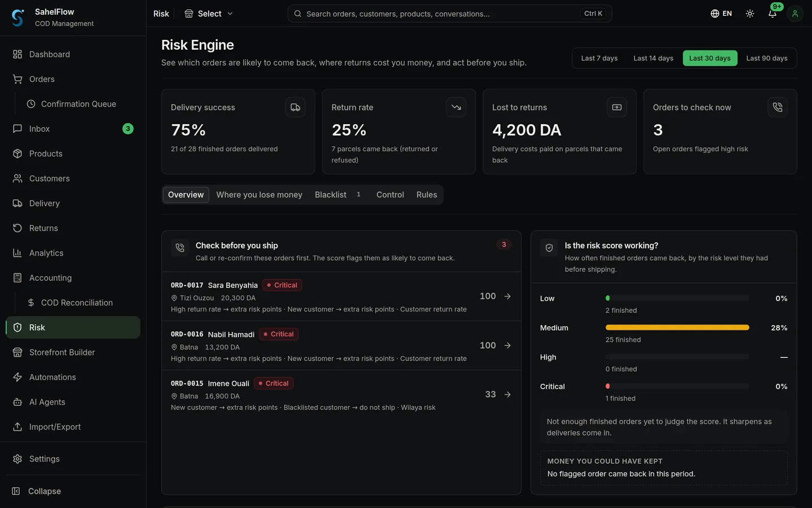Click the Lost to returns banknote icon
Screen dimensions: 812x508
617,107
